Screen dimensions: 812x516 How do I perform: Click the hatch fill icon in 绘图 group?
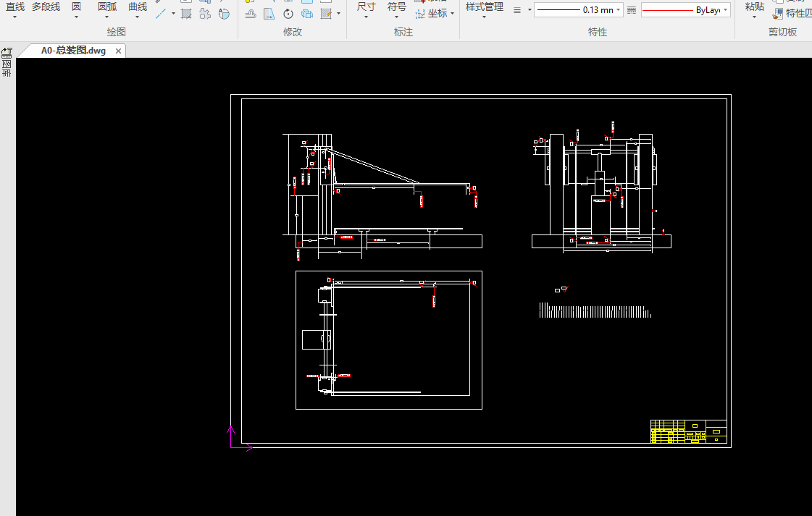(186, 14)
